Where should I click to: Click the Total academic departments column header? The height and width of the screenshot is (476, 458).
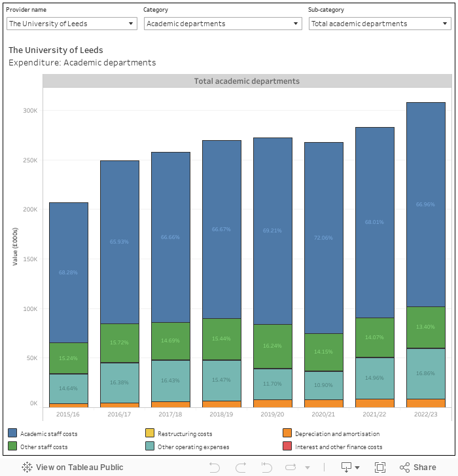(247, 81)
